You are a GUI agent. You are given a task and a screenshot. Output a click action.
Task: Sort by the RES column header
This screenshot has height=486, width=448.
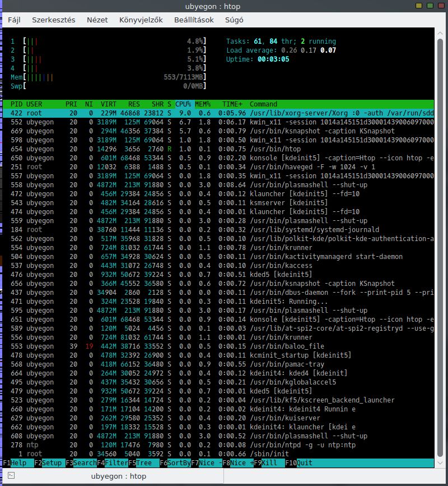pos(134,104)
